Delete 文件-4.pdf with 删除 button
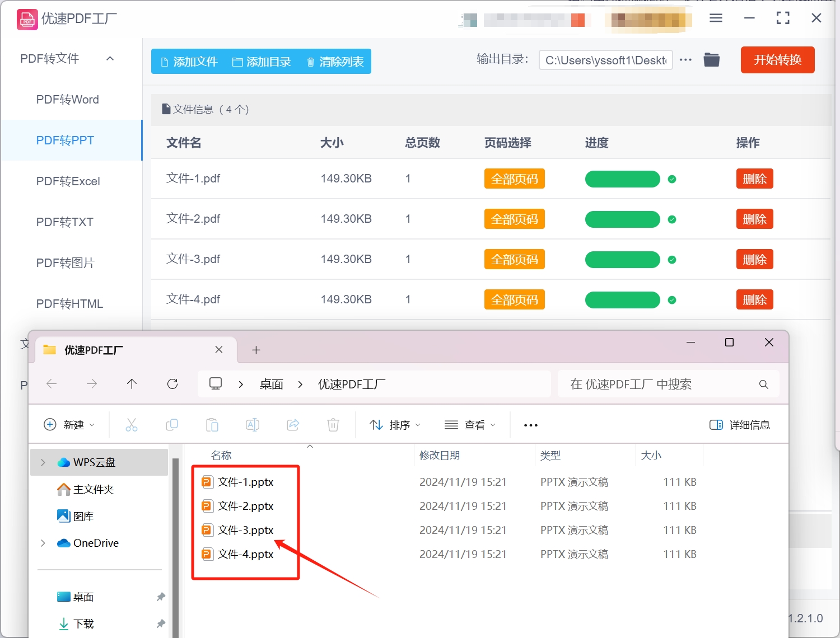 click(754, 300)
